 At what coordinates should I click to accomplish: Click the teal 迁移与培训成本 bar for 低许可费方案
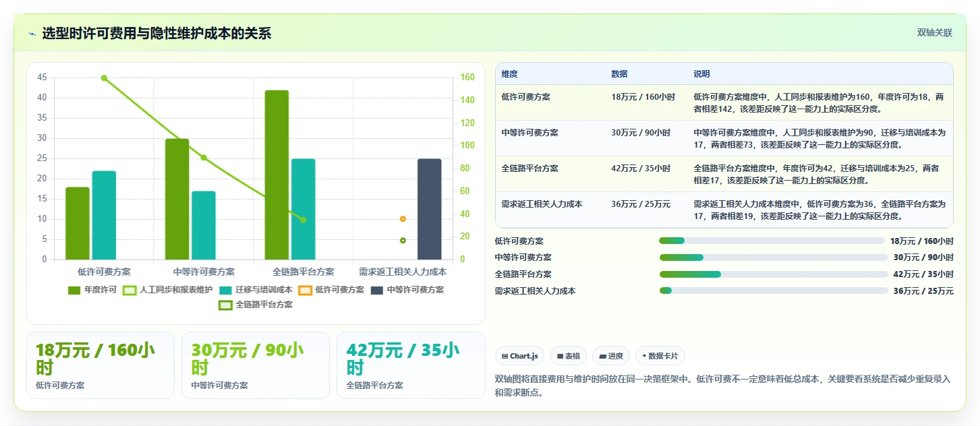pyautogui.click(x=104, y=215)
